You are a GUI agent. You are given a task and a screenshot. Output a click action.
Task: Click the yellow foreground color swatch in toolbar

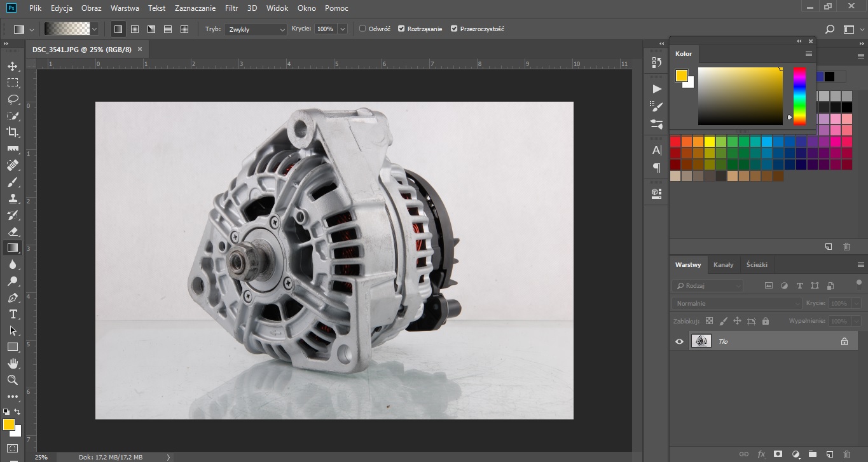coord(8,425)
